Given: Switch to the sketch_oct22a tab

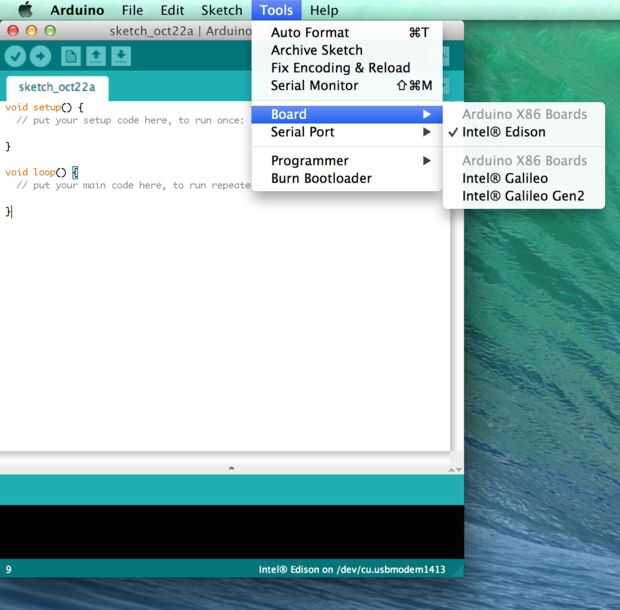Looking at the screenshot, I should [x=57, y=87].
